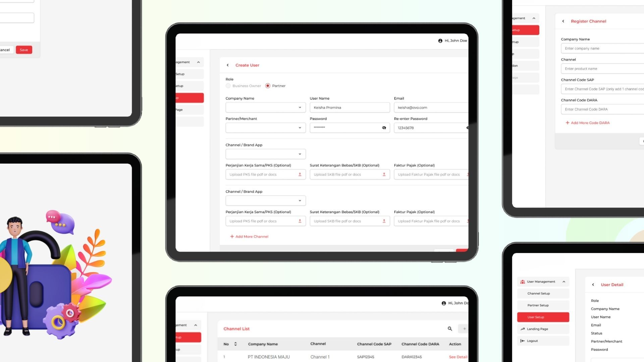The height and width of the screenshot is (362, 644).
Task: Click the User Name input field
Action: [350, 107]
